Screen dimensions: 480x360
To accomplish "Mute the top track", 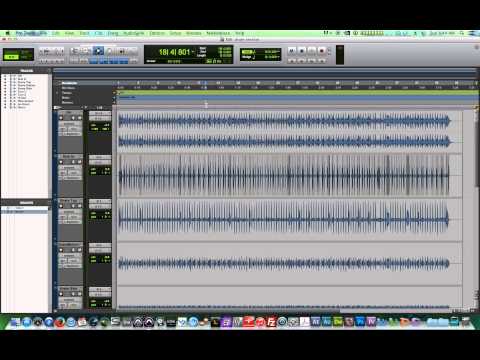I will (x=79, y=118).
